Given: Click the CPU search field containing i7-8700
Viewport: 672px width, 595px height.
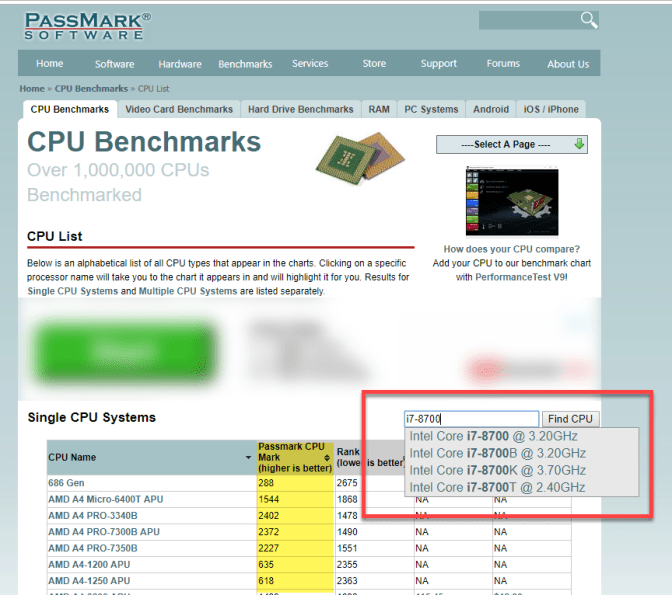Looking at the screenshot, I should pos(471,419).
